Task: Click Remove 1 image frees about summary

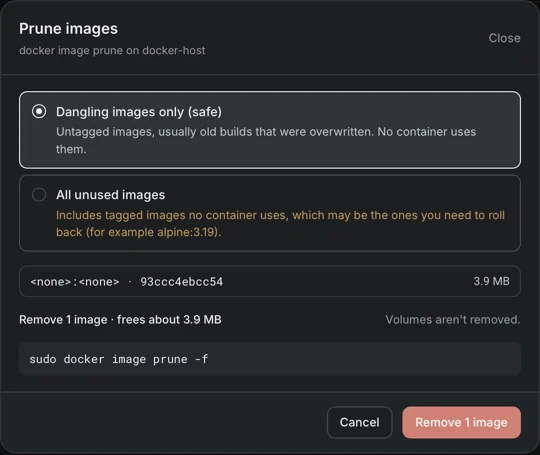Action: tap(120, 320)
